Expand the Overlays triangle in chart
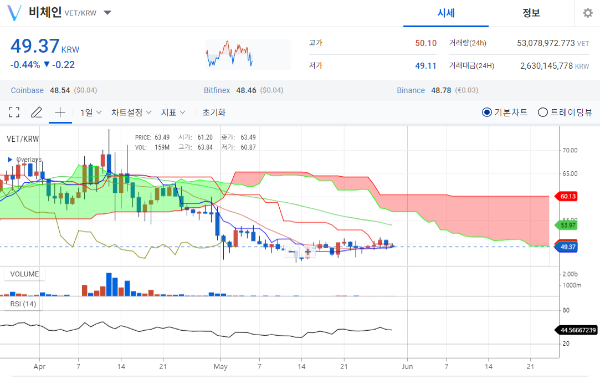This screenshot has width=600, height=377. click(x=10, y=159)
